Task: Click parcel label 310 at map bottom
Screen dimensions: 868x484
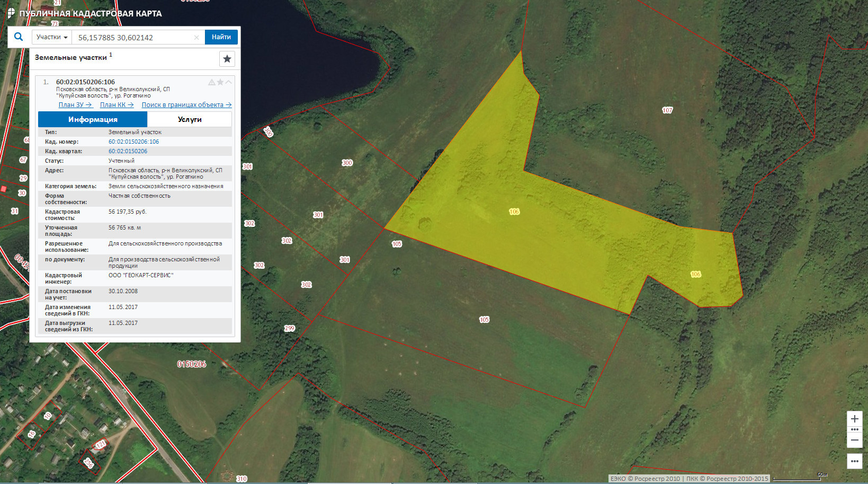Action: 241,479
